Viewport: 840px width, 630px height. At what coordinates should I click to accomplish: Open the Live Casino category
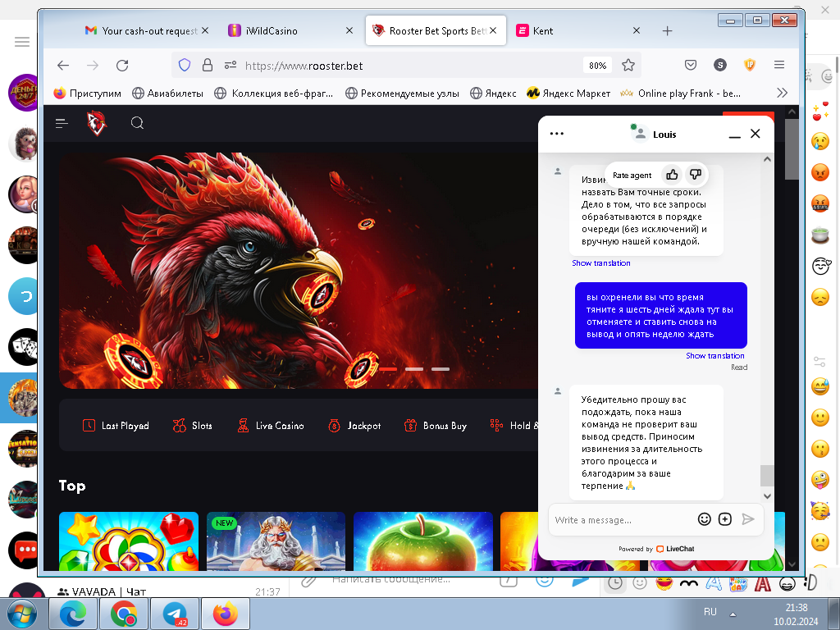271,426
